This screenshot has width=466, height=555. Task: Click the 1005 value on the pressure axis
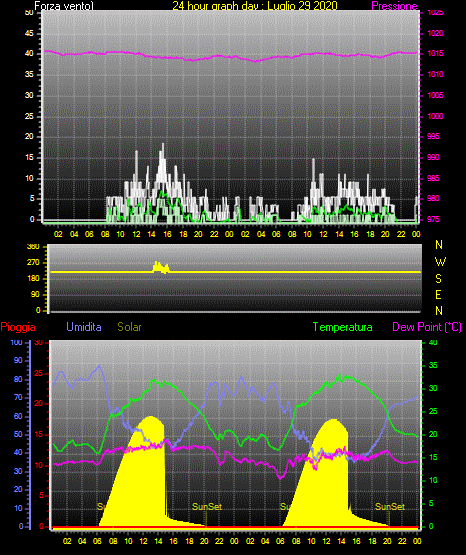coord(435,95)
